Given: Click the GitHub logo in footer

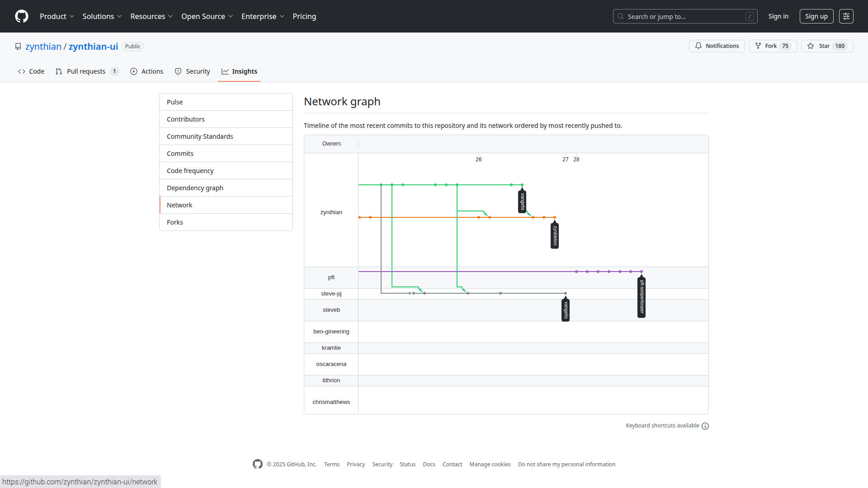Looking at the screenshot, I should click(258, 464).
